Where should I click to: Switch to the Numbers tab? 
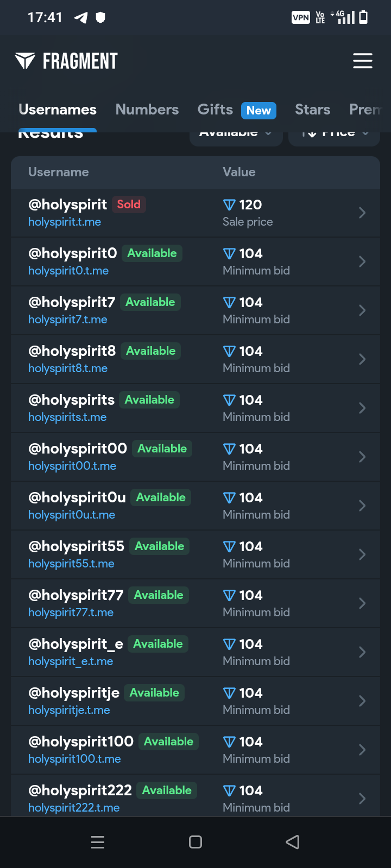point(147,110)
